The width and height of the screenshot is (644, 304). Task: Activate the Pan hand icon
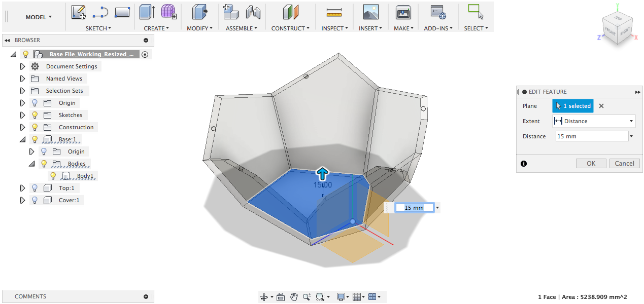[294, 297]
